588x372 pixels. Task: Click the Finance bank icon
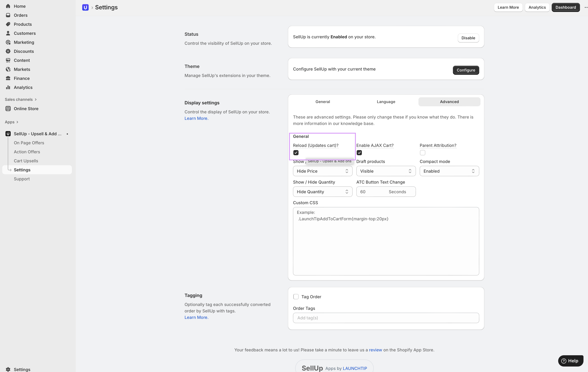[8, 78]
